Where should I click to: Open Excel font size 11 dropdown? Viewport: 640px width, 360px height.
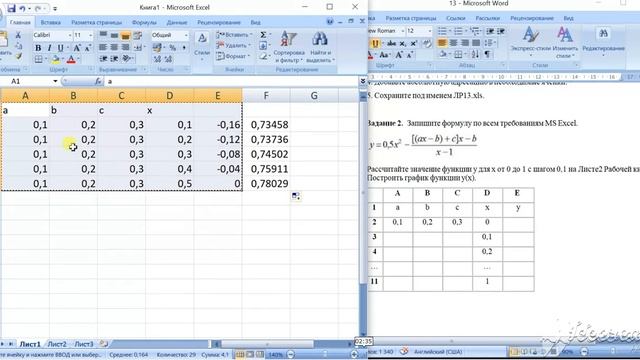90,36
